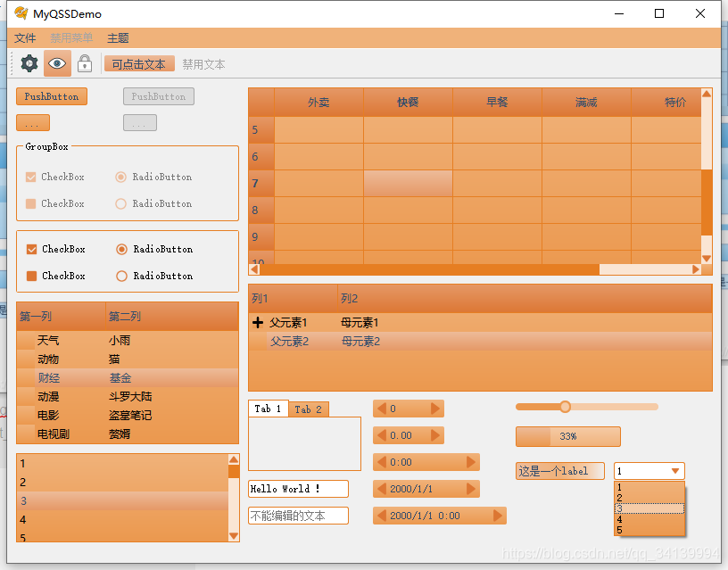Decrease the 0.00 double spinbox
The width and height of the screenshot is (728, 570).
click(382, 435)
